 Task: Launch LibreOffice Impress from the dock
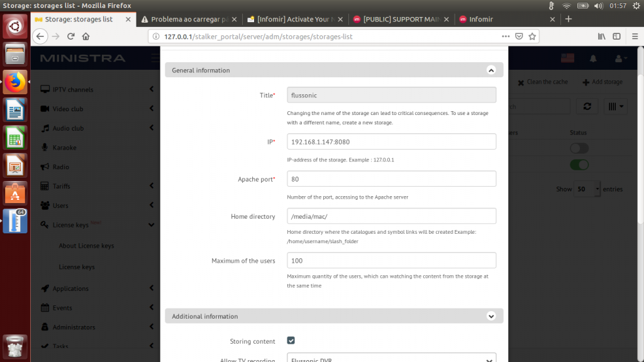(x=15, y=165)
